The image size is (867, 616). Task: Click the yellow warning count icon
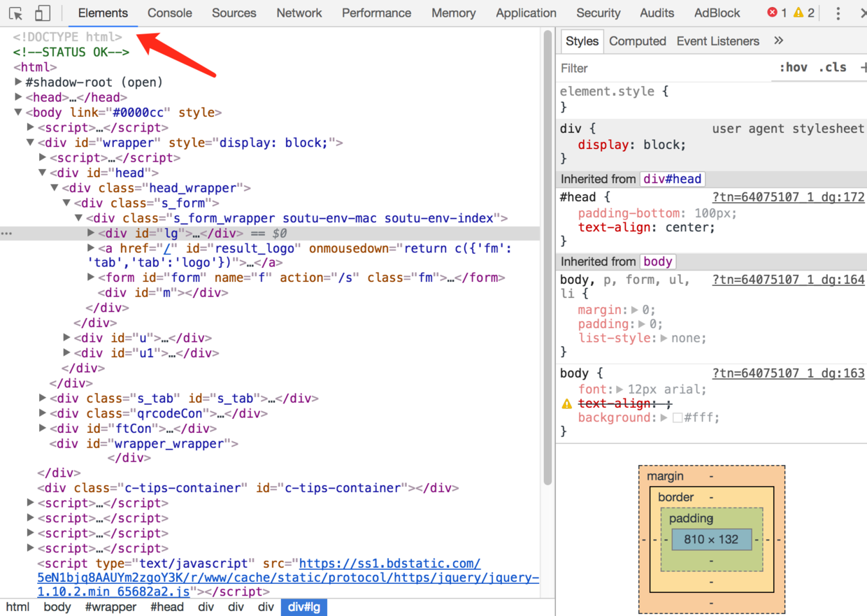coord(798,13)
